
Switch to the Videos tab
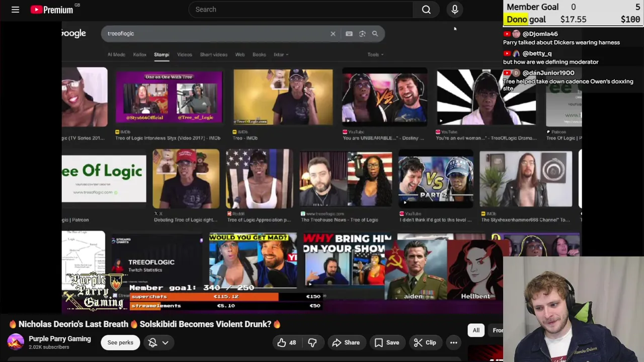(x=184, y=54)
